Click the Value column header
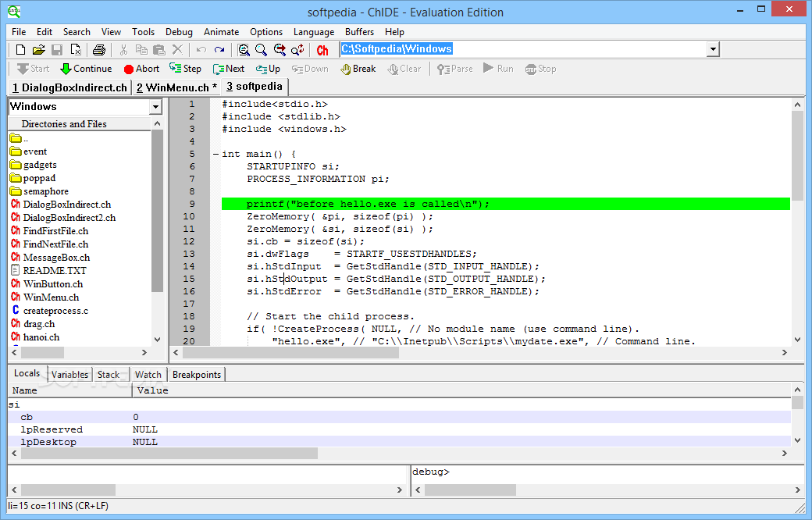812x520 pixels. 461,390
